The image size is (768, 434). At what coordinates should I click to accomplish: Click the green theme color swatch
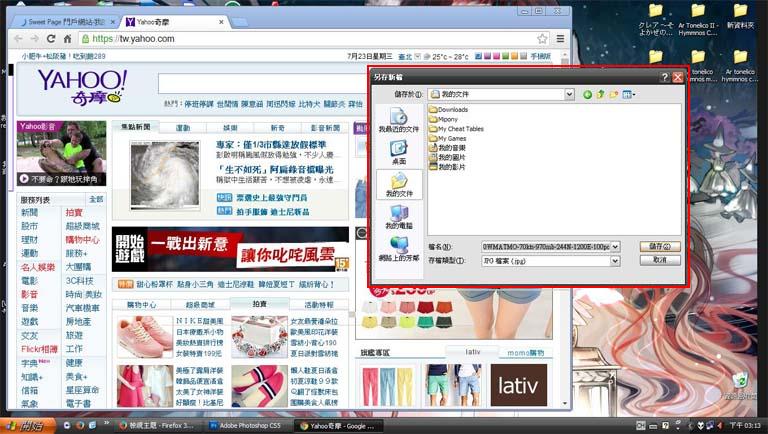pyautogui.click(x=505, y=56)
